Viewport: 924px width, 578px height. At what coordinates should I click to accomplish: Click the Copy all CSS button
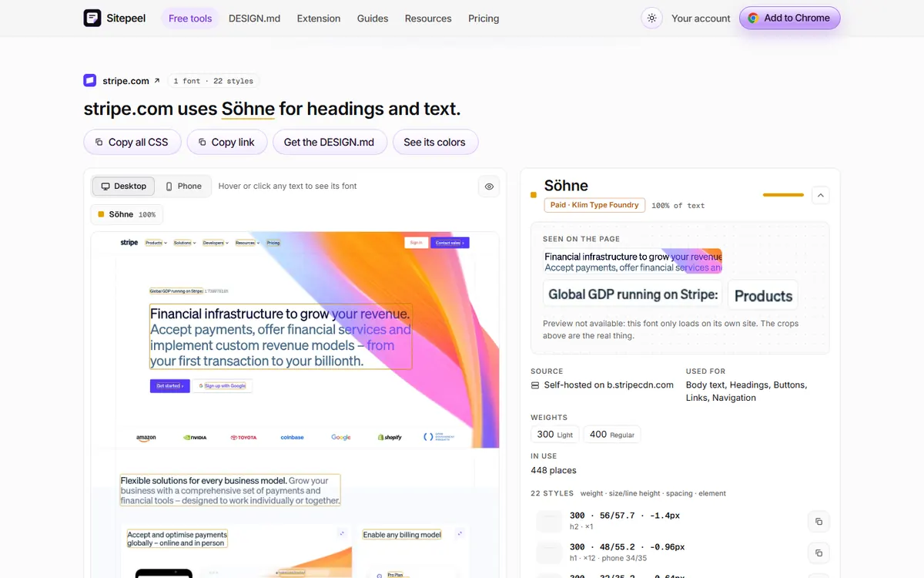(132, 142)
